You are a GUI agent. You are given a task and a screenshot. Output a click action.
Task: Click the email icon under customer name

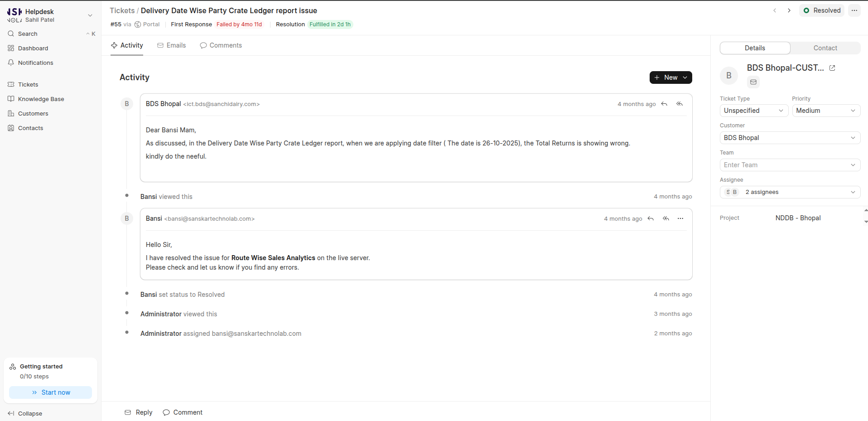point(753,82)
